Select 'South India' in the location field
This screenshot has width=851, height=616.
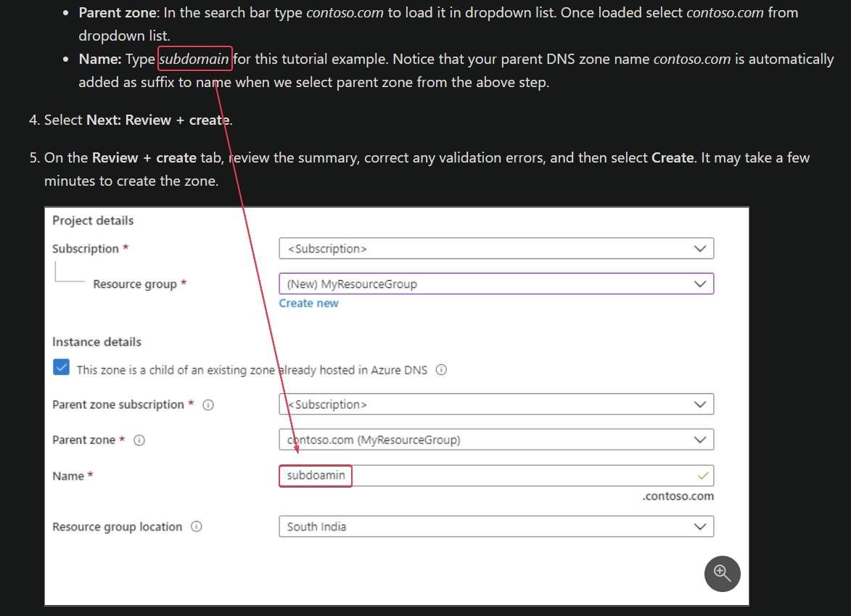(x=496, y=526)
